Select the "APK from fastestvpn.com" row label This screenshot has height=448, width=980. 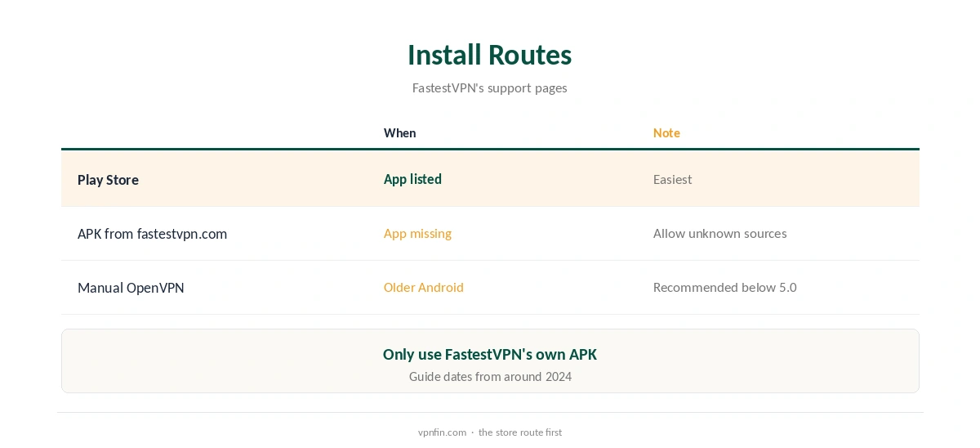coord(152,234)
